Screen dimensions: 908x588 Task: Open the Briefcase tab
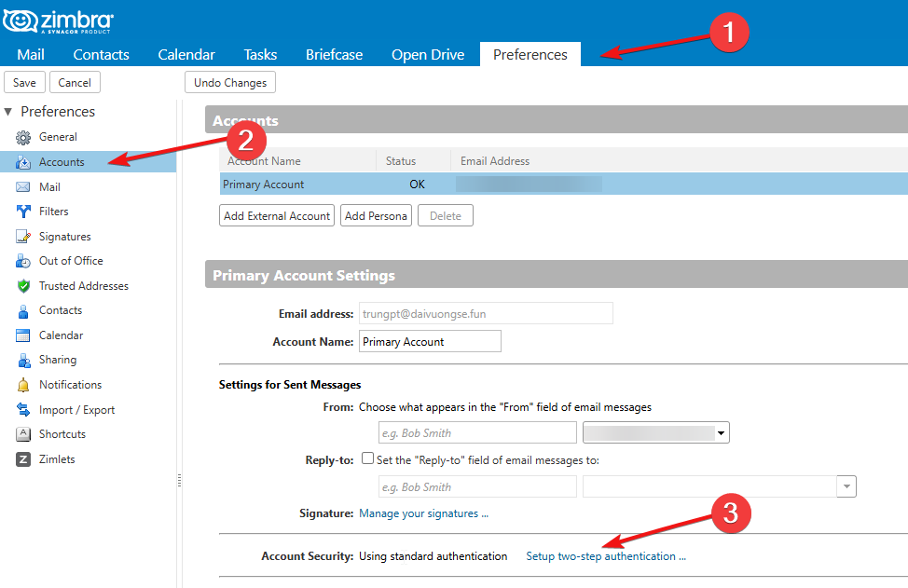click(x=334, y=54)
